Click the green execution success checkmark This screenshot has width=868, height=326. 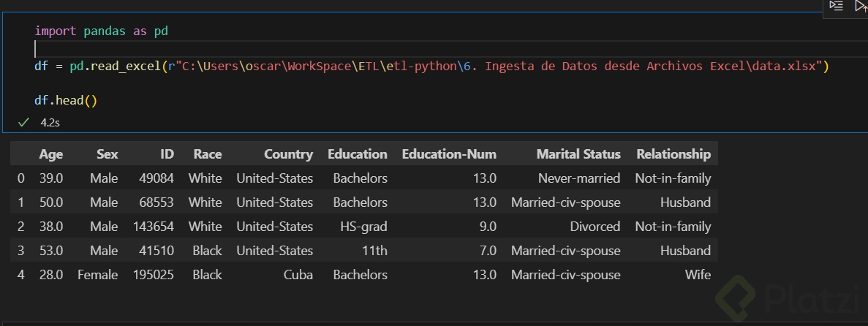pos(24,122)
